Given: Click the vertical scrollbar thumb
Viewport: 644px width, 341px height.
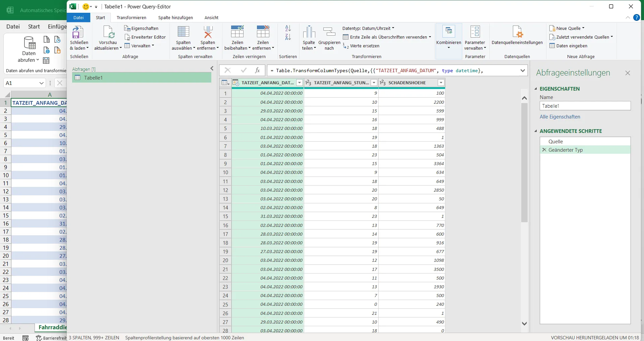Looking at the screenshot, I should [524, 163].
